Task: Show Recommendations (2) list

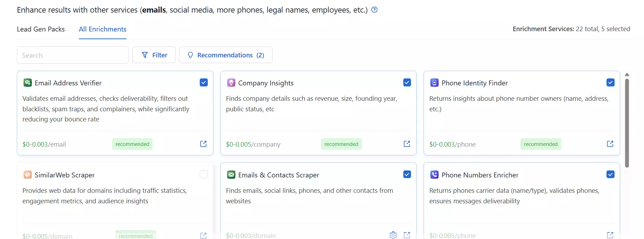Action: click(x=226, y=55)
